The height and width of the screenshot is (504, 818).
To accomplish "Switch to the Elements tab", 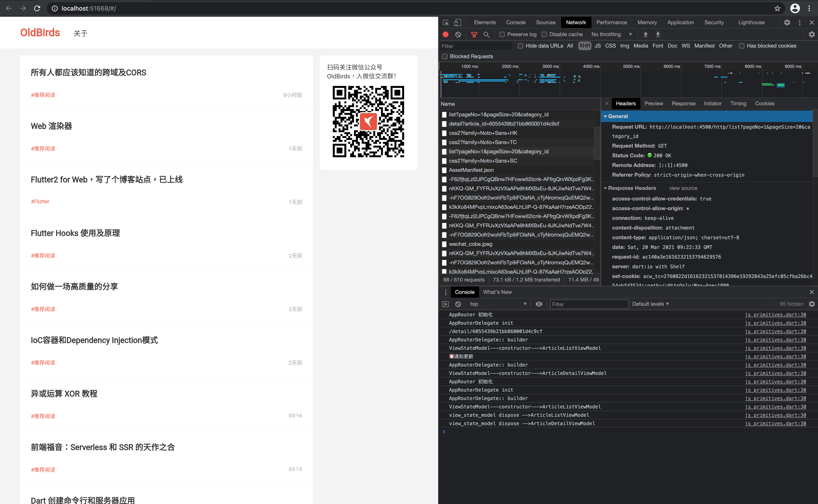I will click(485, 22).
